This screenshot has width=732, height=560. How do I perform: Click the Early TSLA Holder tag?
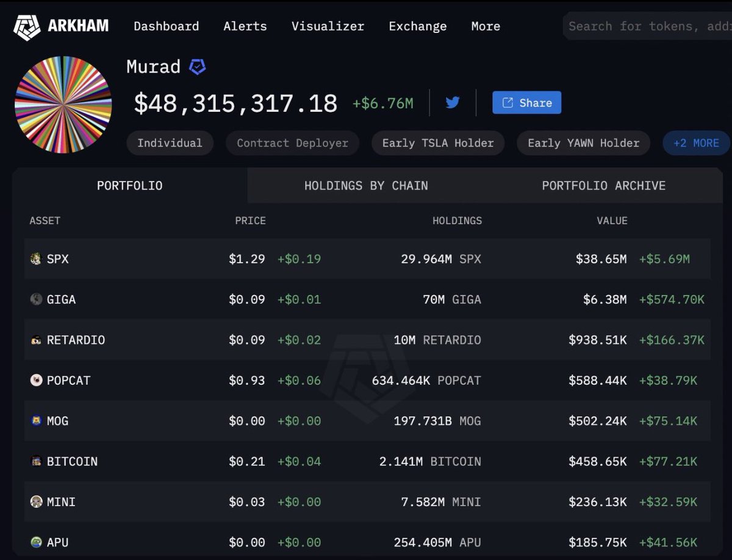coord(438,143)
